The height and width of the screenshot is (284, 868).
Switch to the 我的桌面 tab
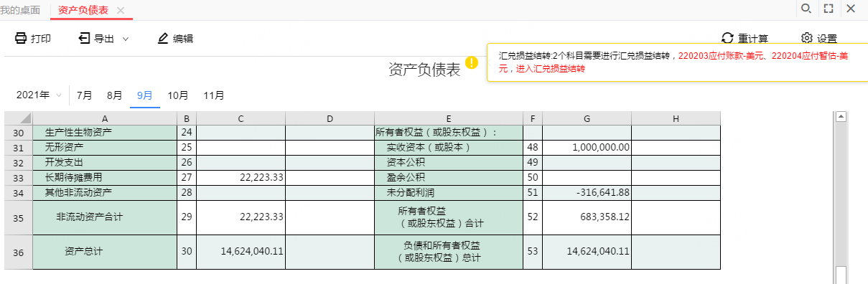(x=20, y=10)
